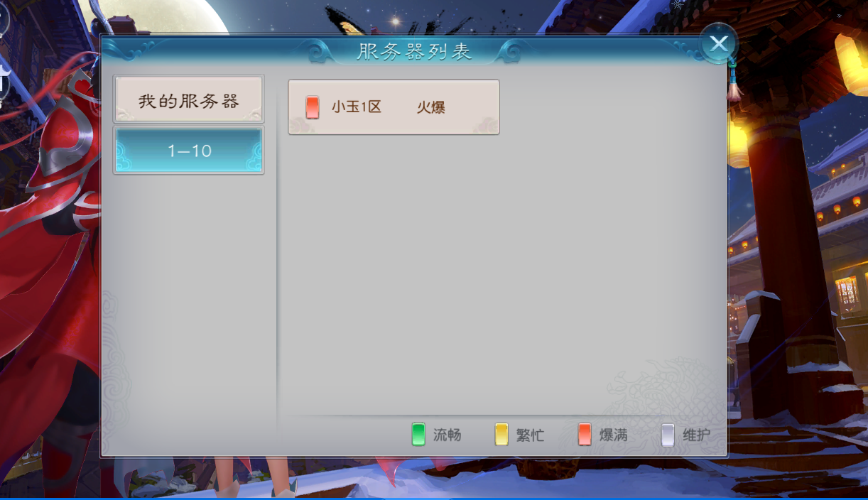Click the lower round button cut off at left edge
The image size is (868, 500).
tap(4, 82)
